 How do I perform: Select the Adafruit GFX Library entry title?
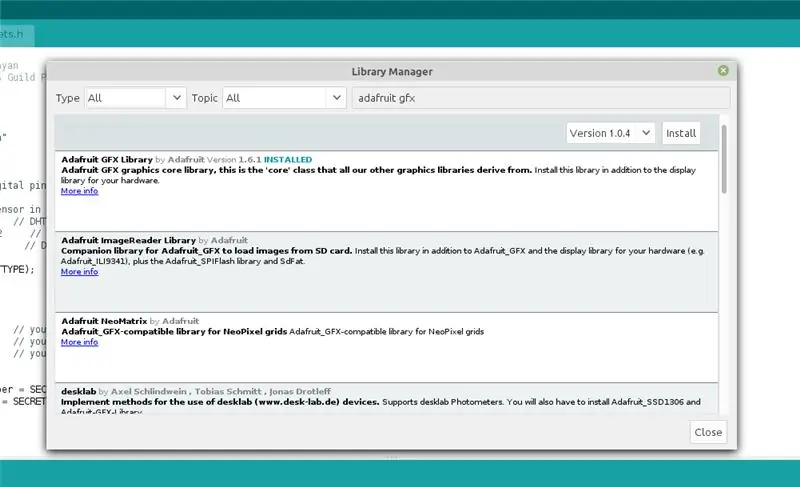(x=107, y=160)
